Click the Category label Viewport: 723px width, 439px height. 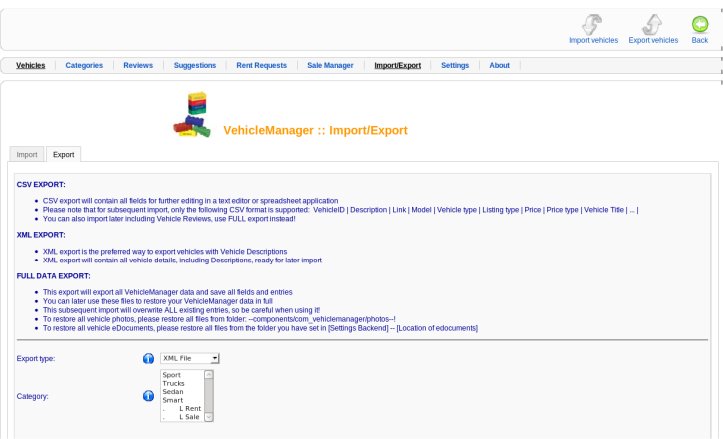(x=32, y=396)
